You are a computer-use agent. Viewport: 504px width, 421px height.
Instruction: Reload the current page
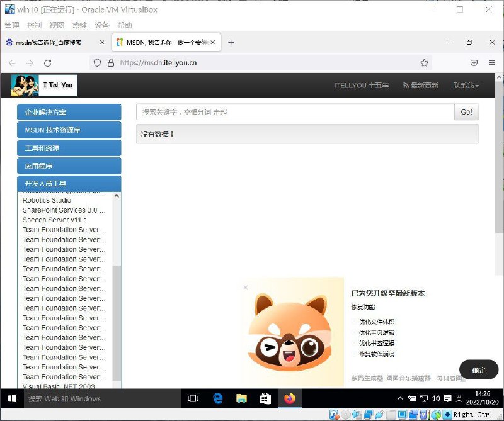pos(48,63)
